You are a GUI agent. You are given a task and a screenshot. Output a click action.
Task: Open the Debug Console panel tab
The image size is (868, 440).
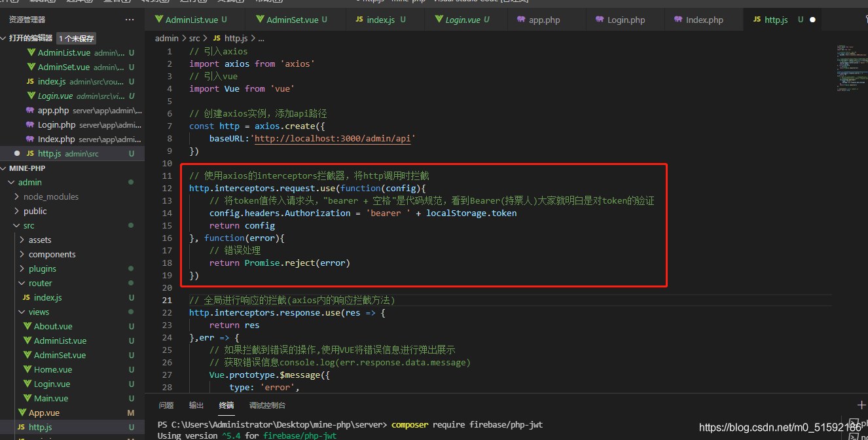coord(267,405)
